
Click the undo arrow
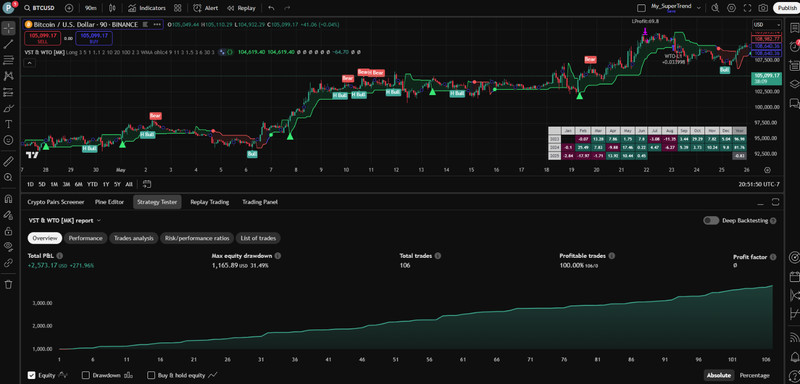point(271,8)
